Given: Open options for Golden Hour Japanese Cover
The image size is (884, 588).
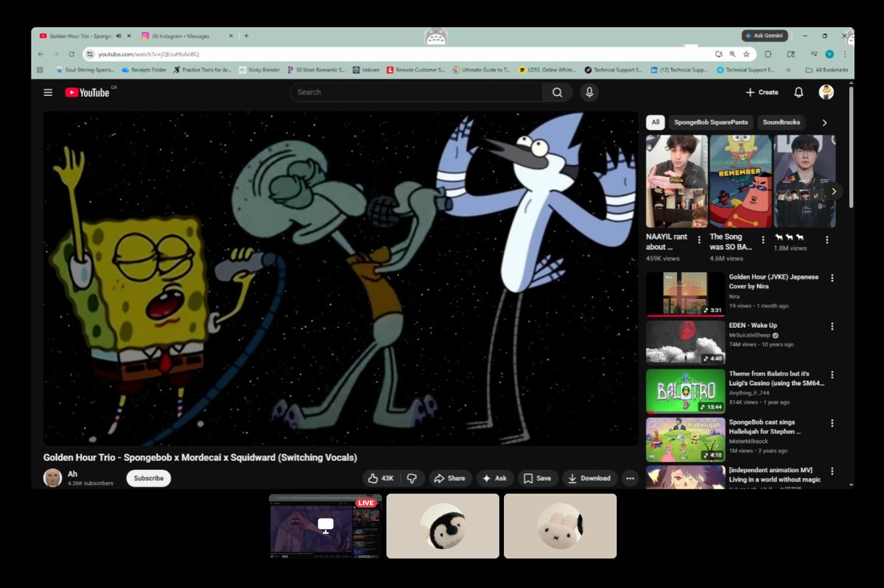Looking at the screenshot, I should (x=832, y=278).
